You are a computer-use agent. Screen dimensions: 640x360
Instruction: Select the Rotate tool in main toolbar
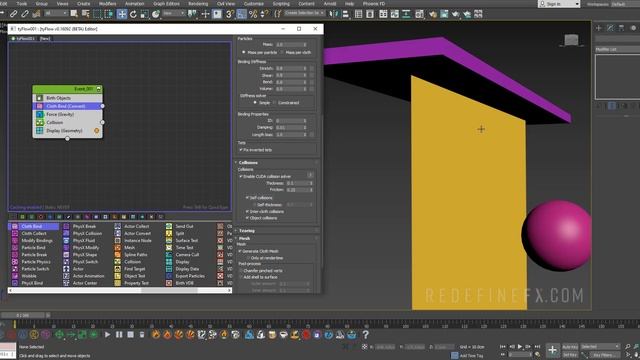(133, 14)
